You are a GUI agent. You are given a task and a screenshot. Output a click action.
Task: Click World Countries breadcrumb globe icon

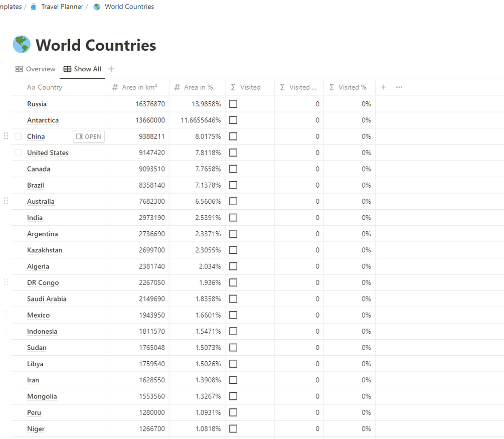97,7
